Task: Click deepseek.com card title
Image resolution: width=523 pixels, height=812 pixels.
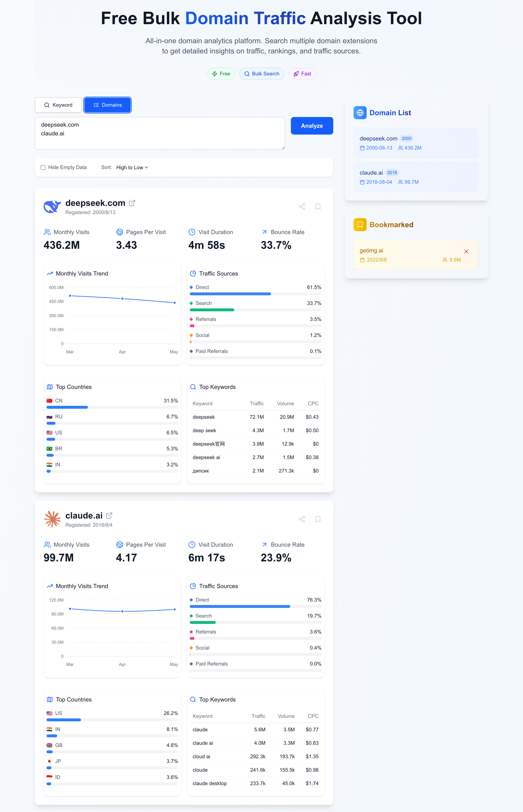Action: 95,203
